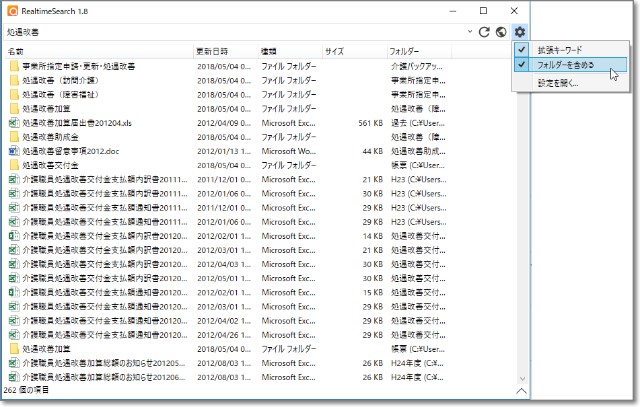Click the folder icon of 処遇改善助成金
The height and width of the screenshot is (407, 640).
tap(13, 137)
